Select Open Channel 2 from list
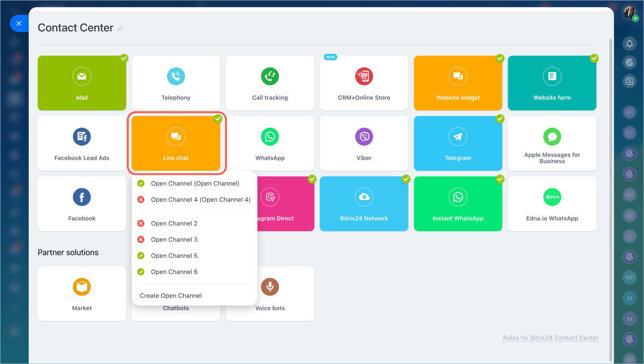This screenshot has width=644, height=364. click(x=194, y=223)
